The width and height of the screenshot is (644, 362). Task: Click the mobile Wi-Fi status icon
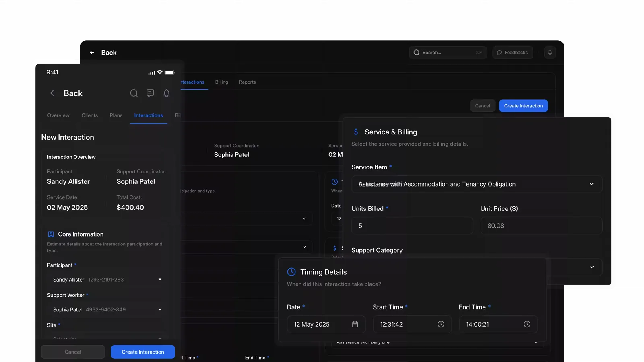(160, 72)
